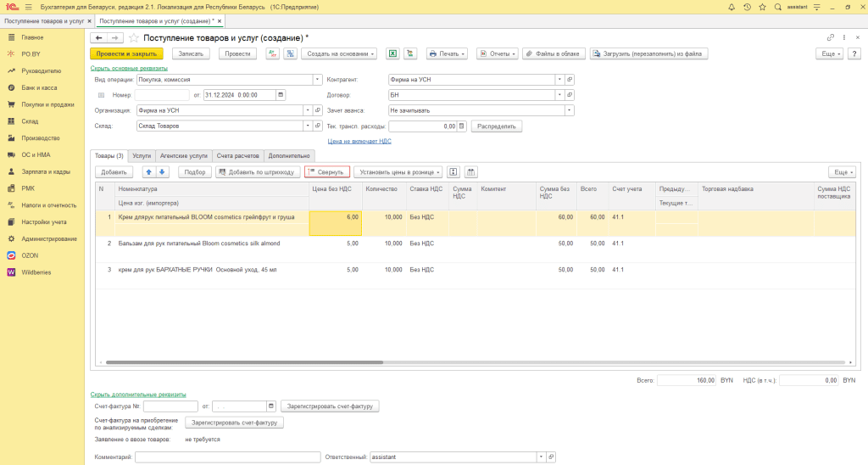
Task: Click the Комментарий input field
Action: pyautogui.click(x=227, y=457)
